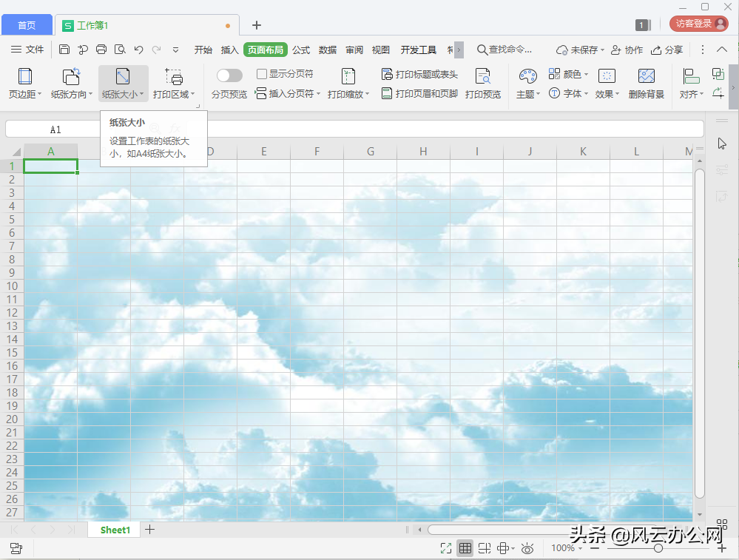Click the zoom out minus button
Viewport: 739px width, 560px height.
594,548
